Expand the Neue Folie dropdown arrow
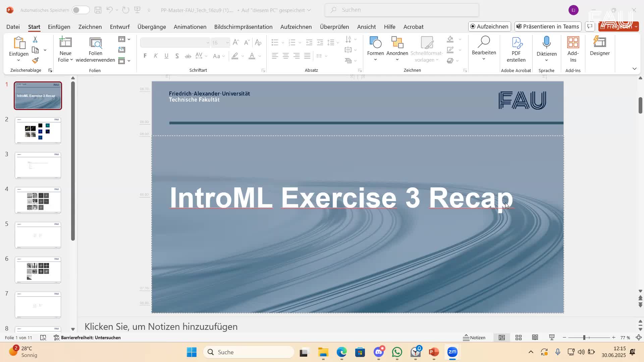The width and height of the screenshot is (644, 362). coord(71,60)
